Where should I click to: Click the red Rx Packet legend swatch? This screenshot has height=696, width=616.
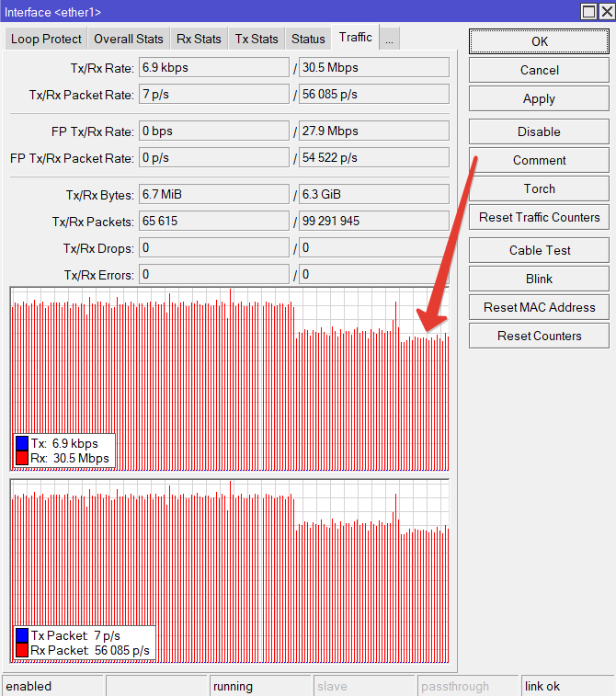(22, 650)
